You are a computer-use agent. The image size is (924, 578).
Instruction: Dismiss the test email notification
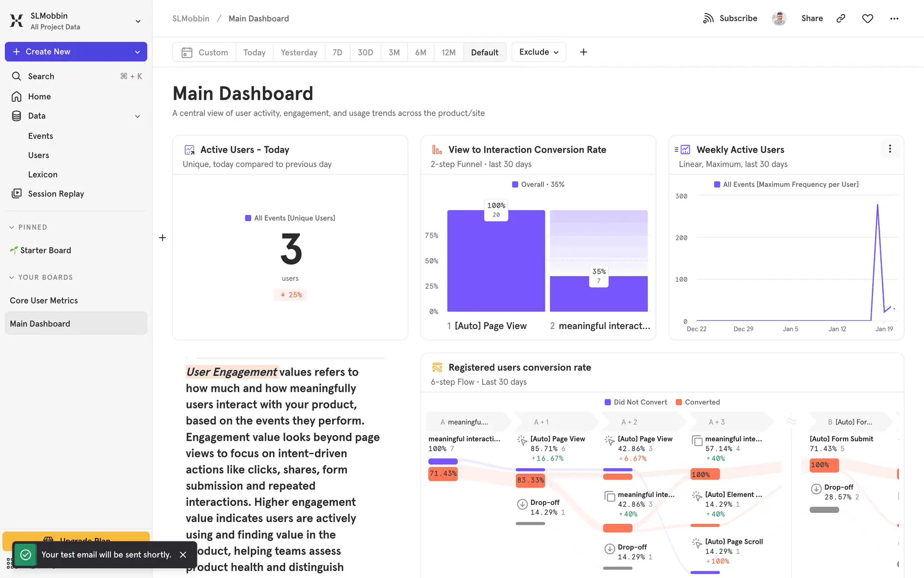[183, 554]
